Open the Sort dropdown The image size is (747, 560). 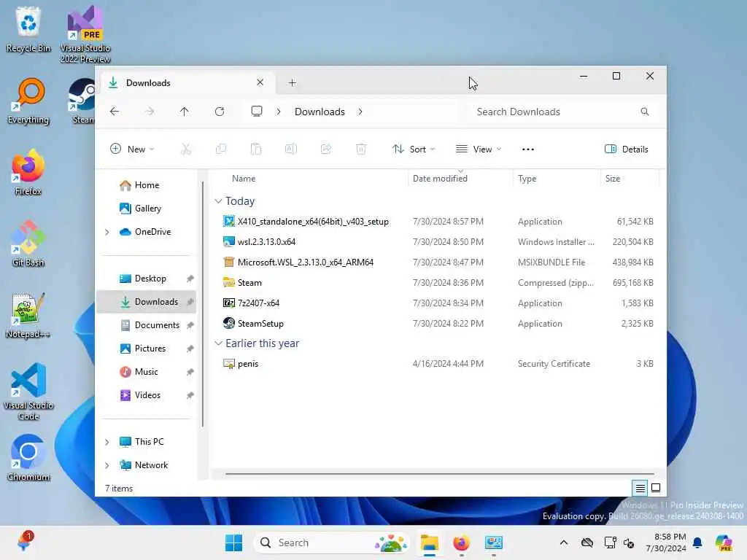(414, 149)
